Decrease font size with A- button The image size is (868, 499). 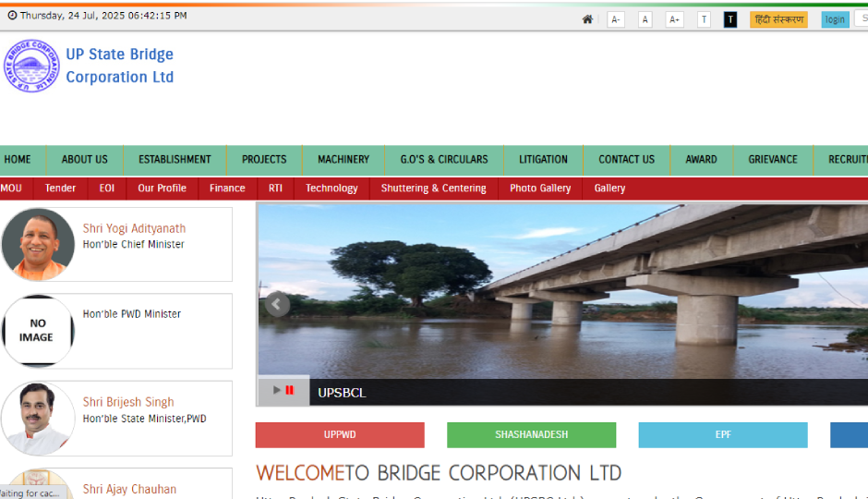[x=616, y=19]
